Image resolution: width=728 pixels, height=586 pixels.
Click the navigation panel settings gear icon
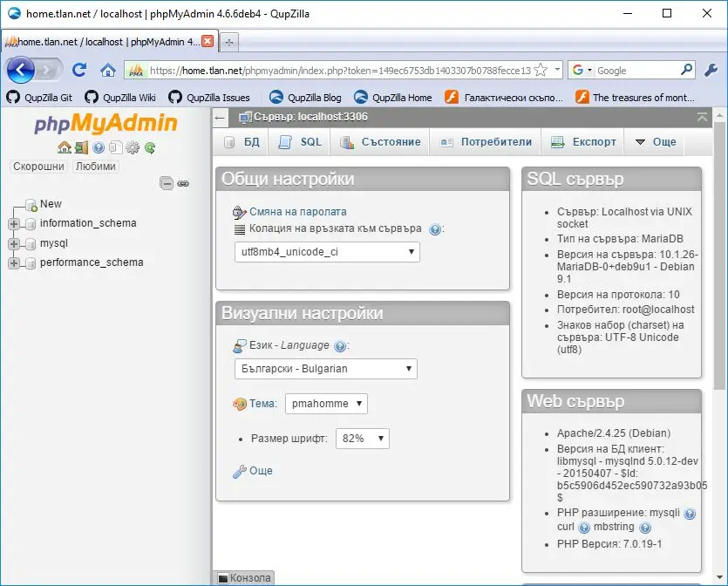coord(133,147)
